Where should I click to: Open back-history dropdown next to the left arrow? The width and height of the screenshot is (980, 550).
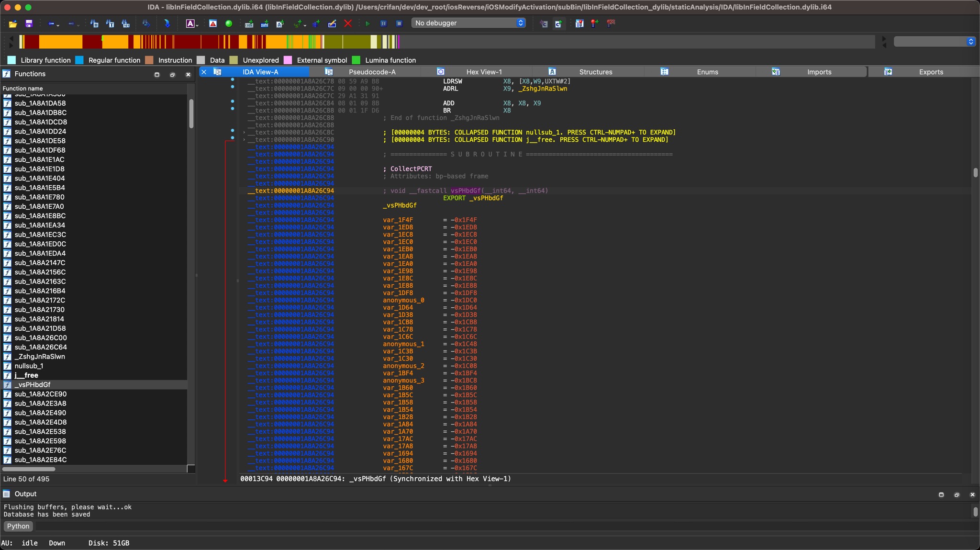click(58, 24)
